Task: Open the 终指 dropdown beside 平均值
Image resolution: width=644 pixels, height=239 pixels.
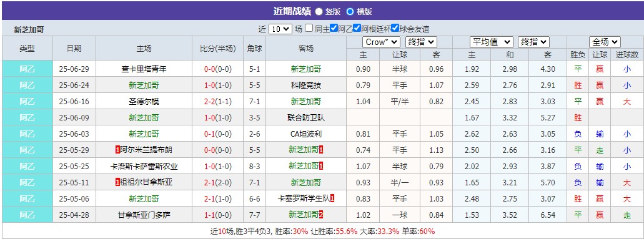Action: point(533,42)
